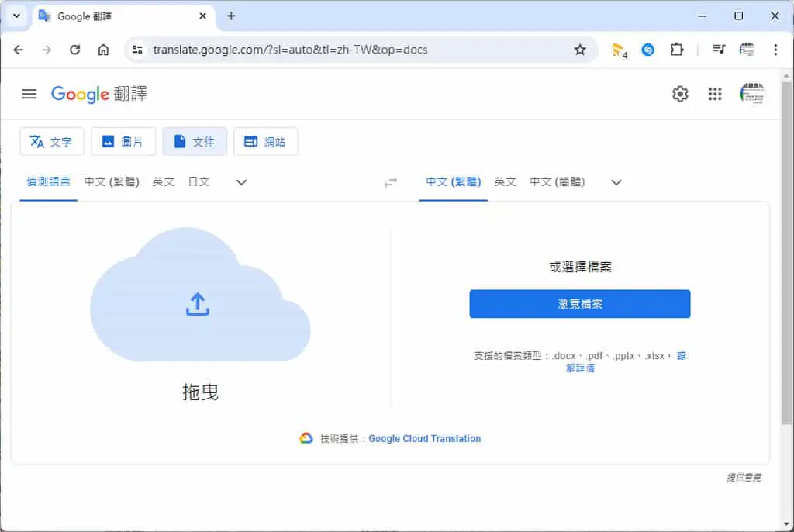
Task: Select 偵測語言 as source language
Action: point(49,182)
